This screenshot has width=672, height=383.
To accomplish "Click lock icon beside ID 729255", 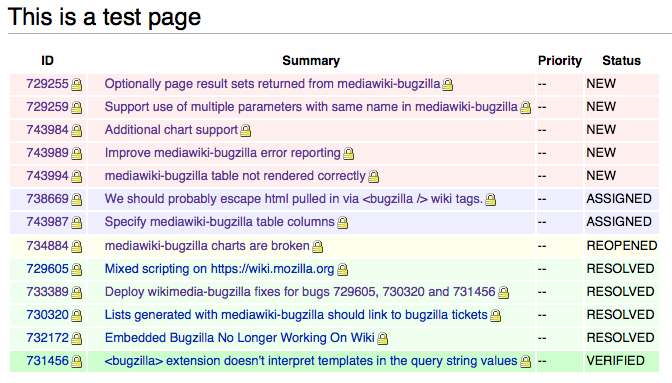I will [x=77, y=85].
